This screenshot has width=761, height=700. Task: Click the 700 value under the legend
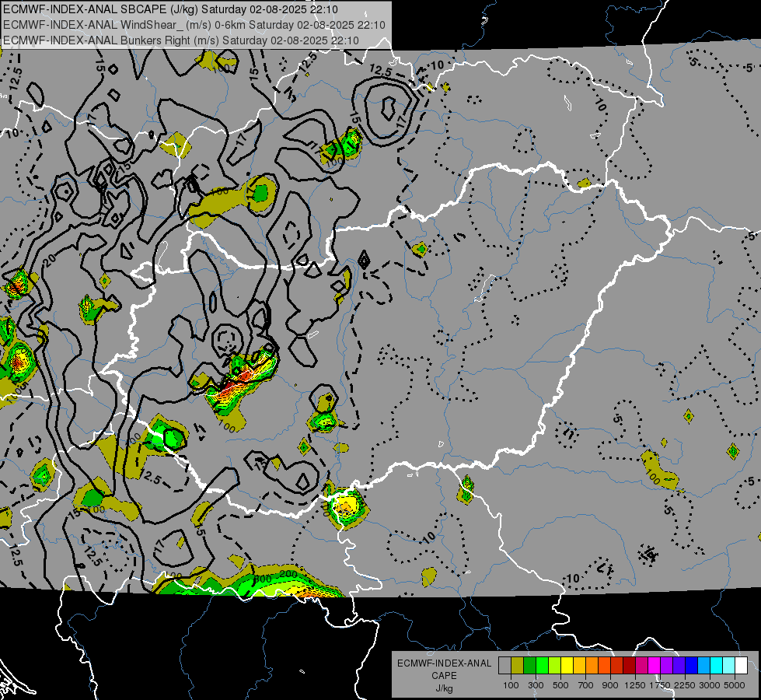tap(586, 685)
